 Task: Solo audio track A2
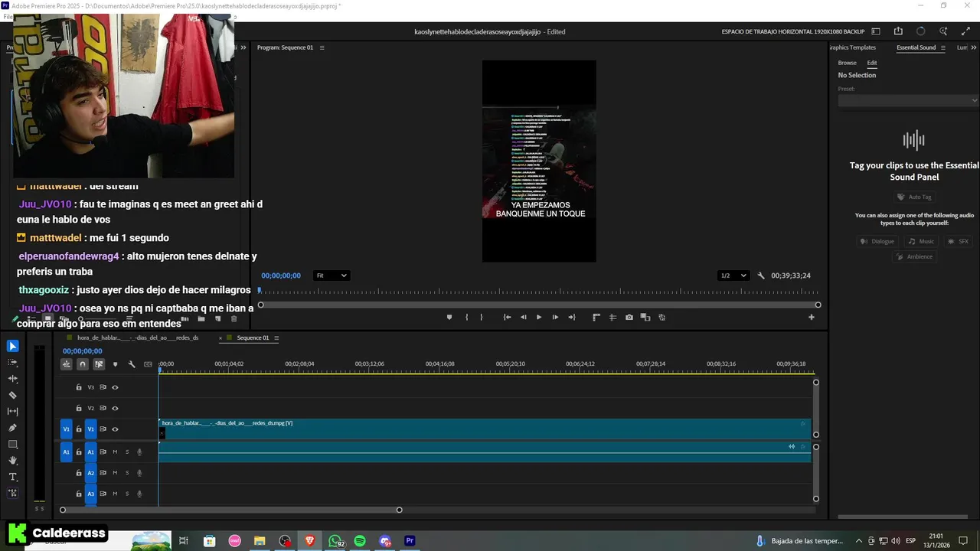[127, 473]
